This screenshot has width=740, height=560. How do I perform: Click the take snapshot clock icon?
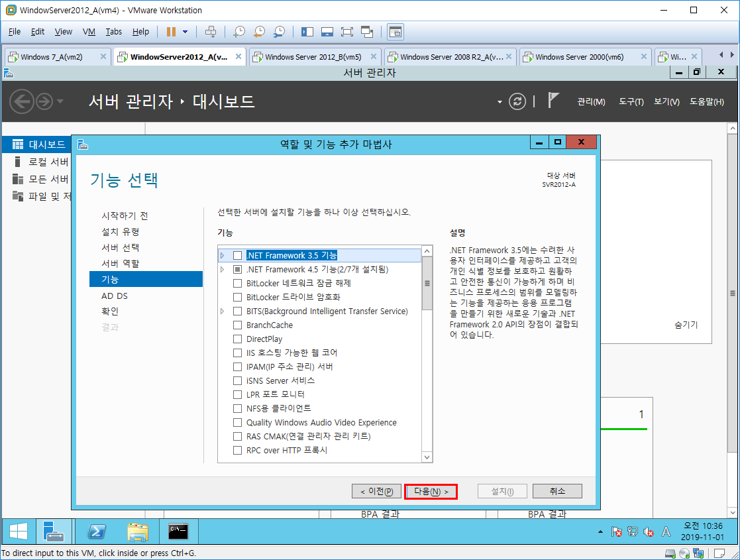[x=240, y=32]
